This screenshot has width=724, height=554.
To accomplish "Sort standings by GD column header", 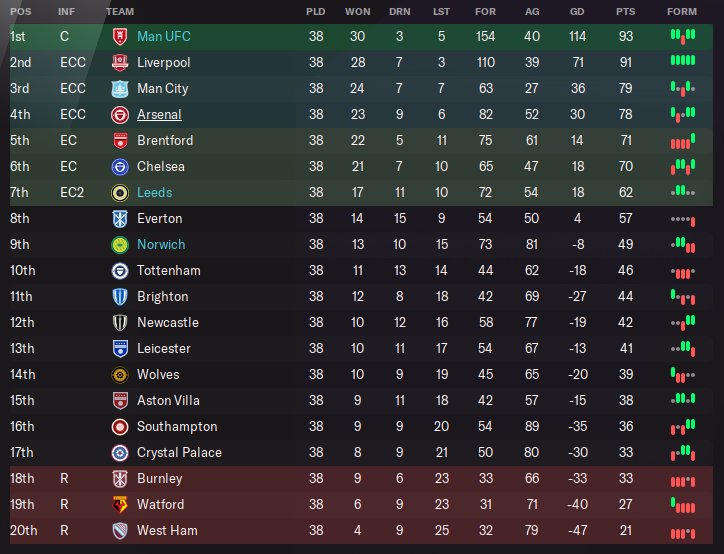I will pyautogui.click(x=580, y=11).
